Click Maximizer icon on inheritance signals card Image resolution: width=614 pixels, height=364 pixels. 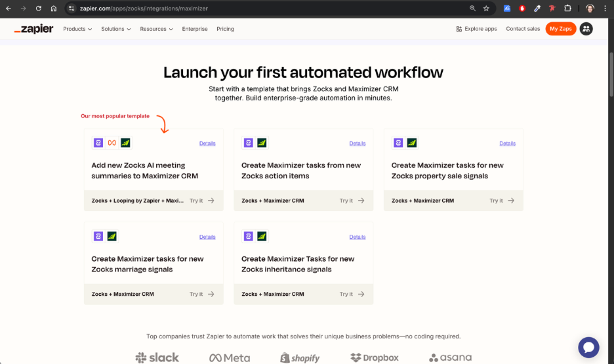[262, 236]
